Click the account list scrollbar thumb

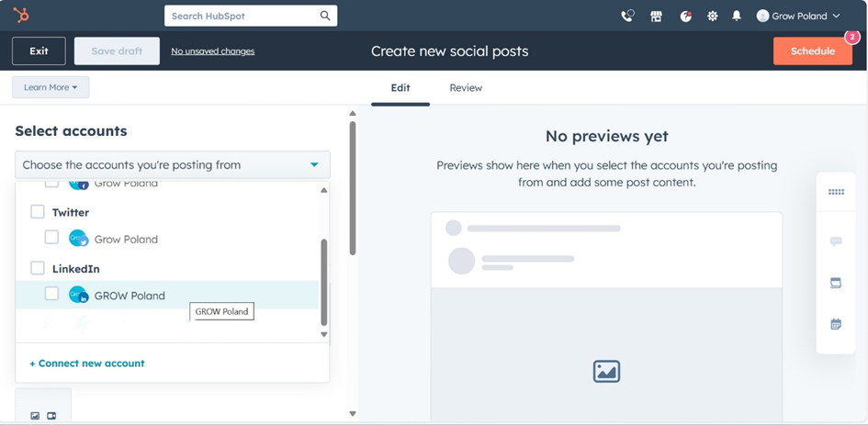point(324,282)
